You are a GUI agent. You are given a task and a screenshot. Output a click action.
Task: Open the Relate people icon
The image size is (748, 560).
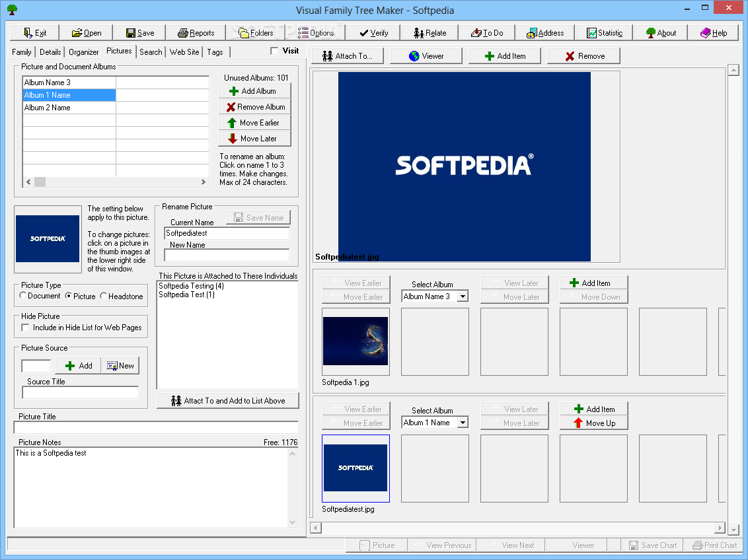pyautogui.click(x=430, y=33)
